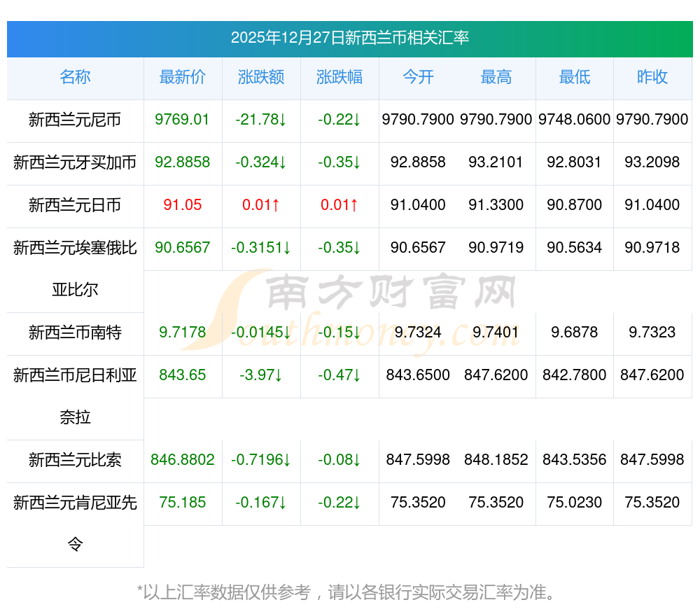Click the green 9769.01 latest price value
The width and height of the screenshot is (700, 614).
183,120
